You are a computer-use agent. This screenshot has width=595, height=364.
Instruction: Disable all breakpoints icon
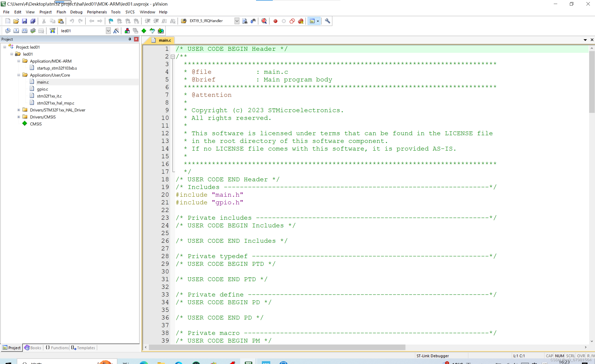(x=292, y=21)
